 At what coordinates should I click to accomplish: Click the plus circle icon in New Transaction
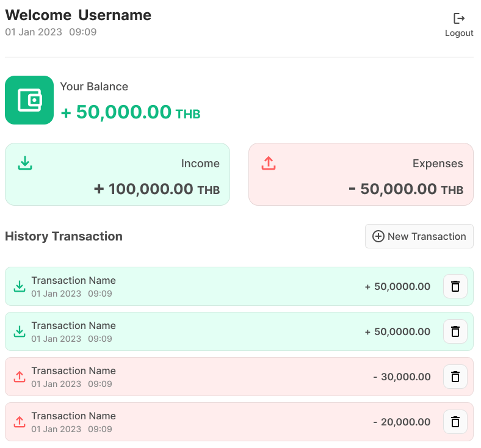(x=378, y=236)
